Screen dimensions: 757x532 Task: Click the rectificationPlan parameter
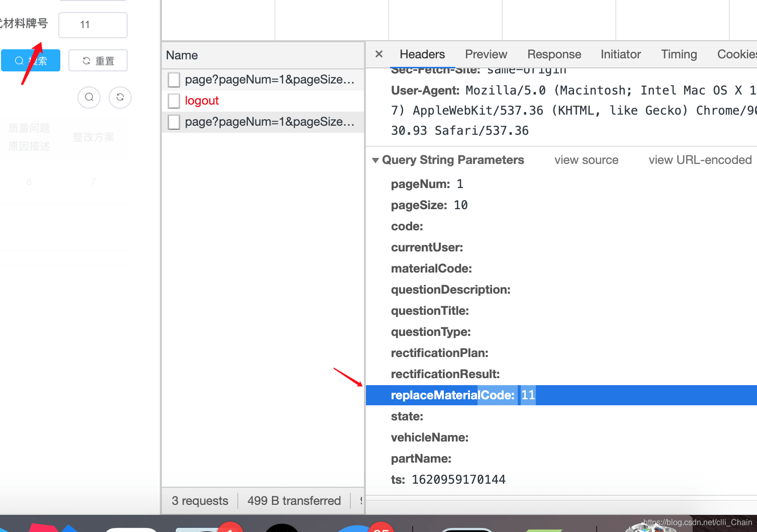pyautogui.click(x=440, y=353)
